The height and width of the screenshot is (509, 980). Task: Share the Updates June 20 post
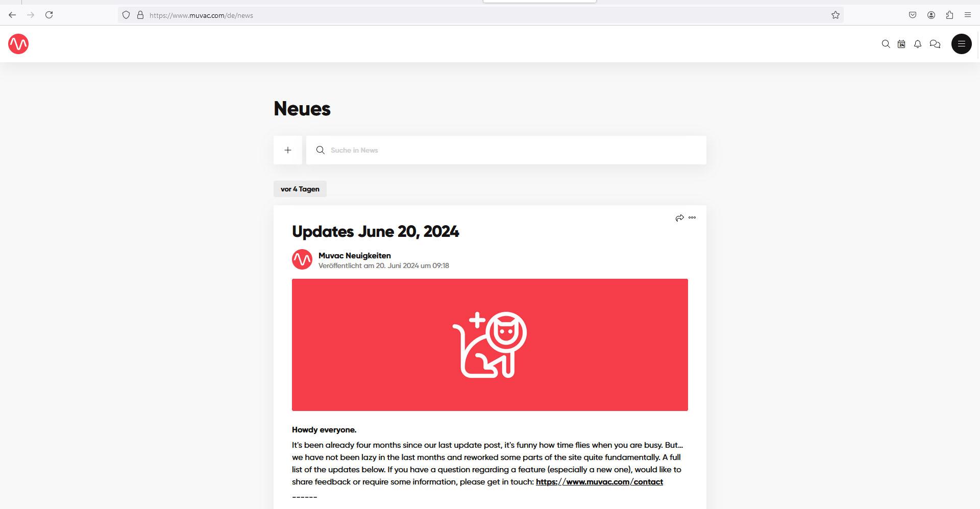[x=679, y=218]
